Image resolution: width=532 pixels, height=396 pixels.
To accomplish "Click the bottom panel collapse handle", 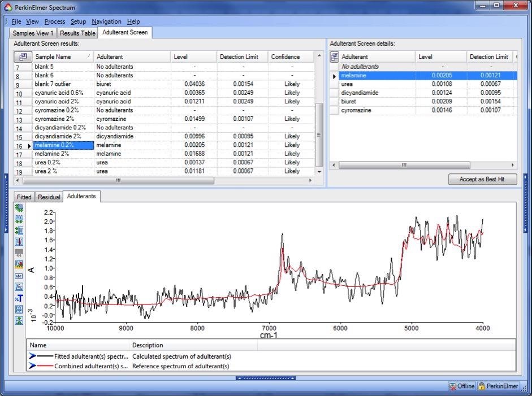I will click(266, 378).
